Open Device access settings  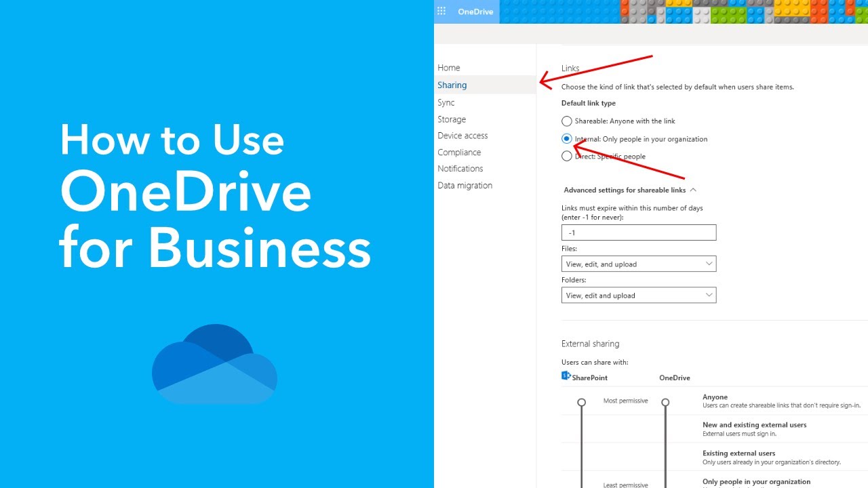462,136
